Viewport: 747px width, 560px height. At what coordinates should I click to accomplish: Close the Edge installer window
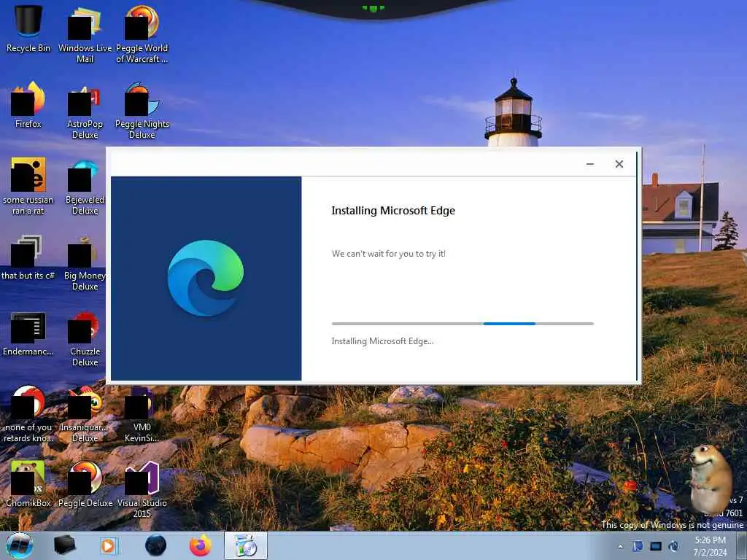pos(619,164)
